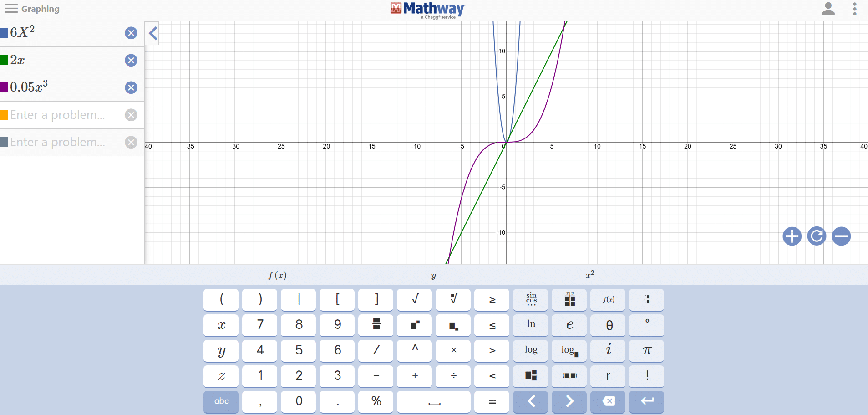868x415 pixels.
Task: Select the y suggestion tab
Action: click(433, 275)
